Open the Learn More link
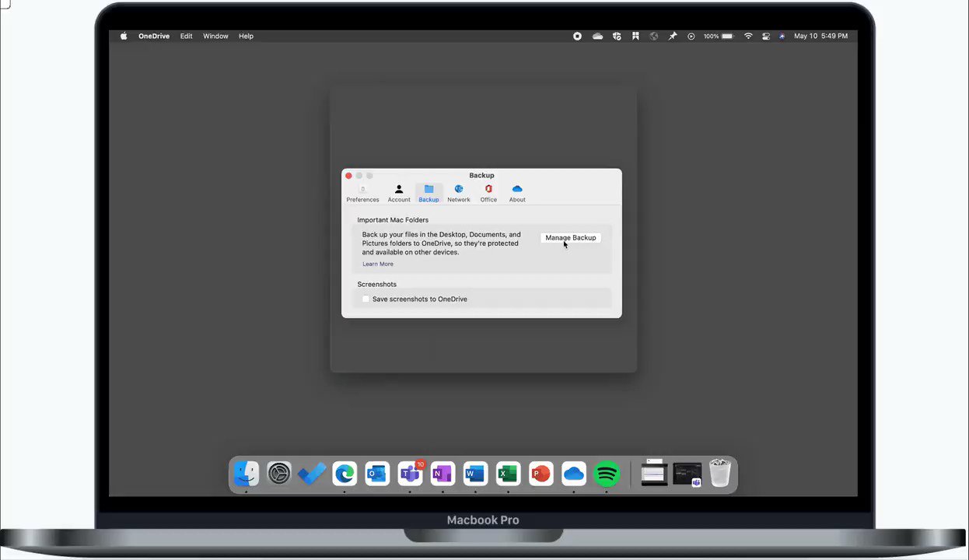Image resolution: width=969 pixels, height=560 pixels. click(x=378, y=264)
